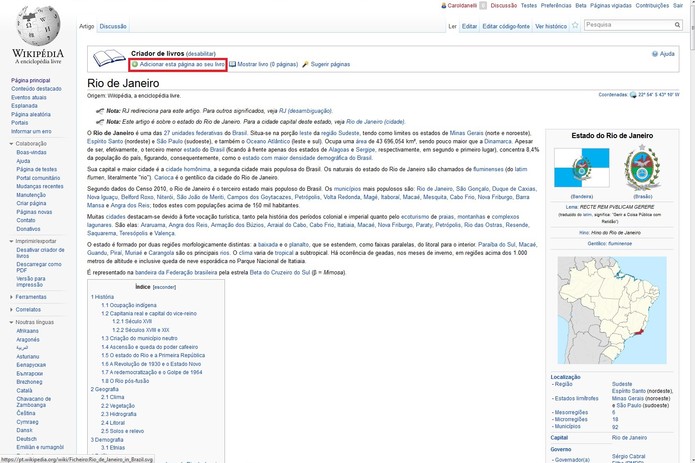Screen dimensions: 695x463
Task: Jump to 1 História in the index
Action: [102, 297]
